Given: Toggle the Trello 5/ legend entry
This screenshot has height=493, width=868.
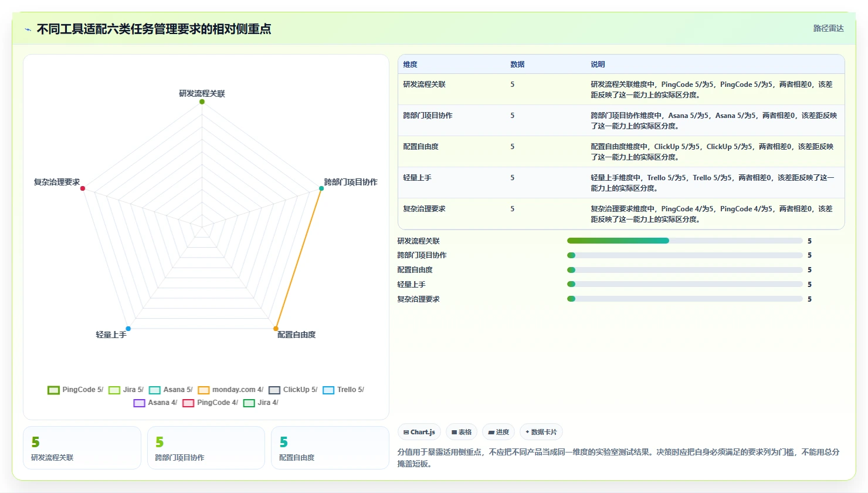Looking at the screenshot, I should 344,390.
